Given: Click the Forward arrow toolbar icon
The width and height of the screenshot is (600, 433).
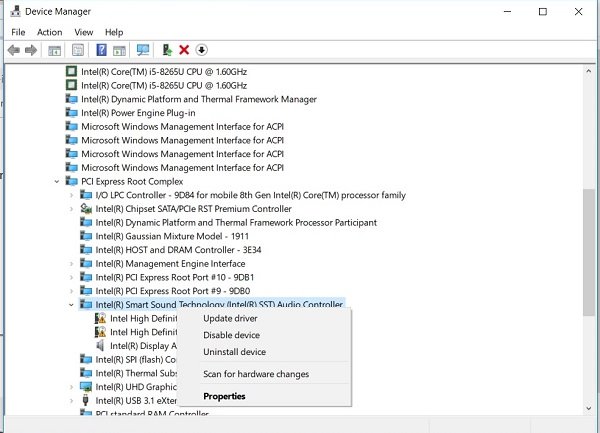Looking at the screenshot, I should tap(31, 50).
